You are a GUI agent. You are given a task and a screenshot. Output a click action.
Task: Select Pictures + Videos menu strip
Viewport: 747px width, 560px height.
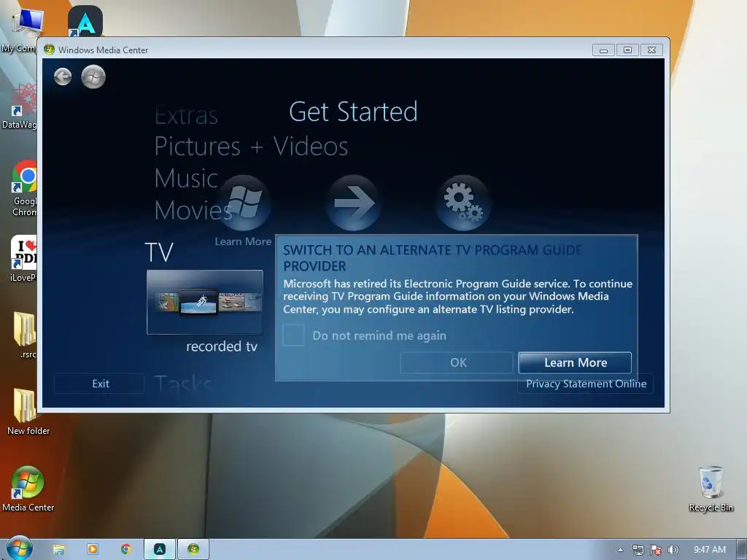pyautogui.click(x=251, y=146)
